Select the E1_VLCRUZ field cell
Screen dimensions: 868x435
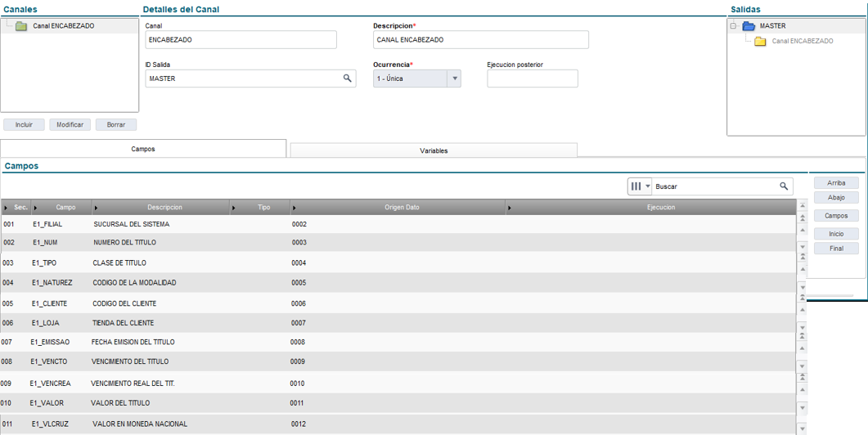click(49, 424)
